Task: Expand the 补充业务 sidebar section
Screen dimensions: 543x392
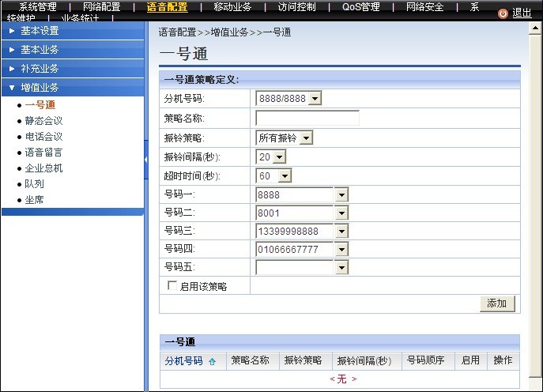Action: [x=40, y=69]
